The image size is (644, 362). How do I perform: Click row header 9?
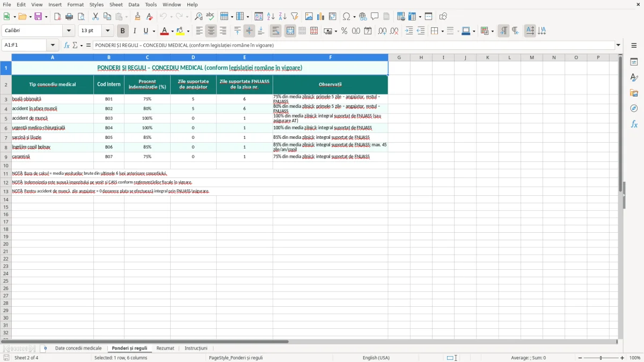coord(6,157)
